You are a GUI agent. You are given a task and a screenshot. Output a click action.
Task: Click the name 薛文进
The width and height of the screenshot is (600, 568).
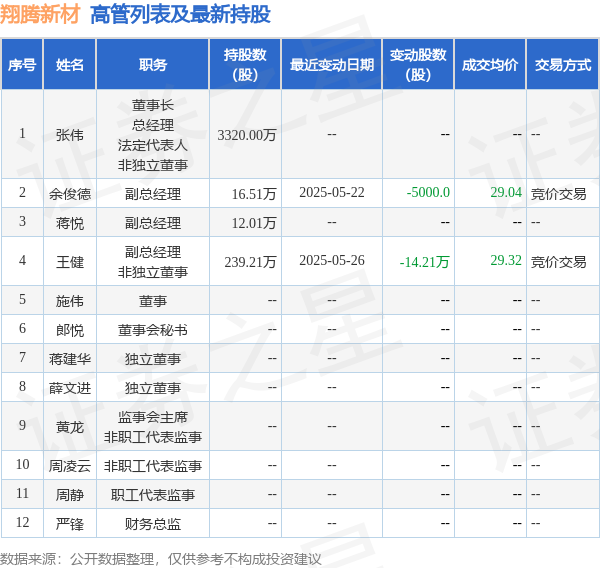70,388
